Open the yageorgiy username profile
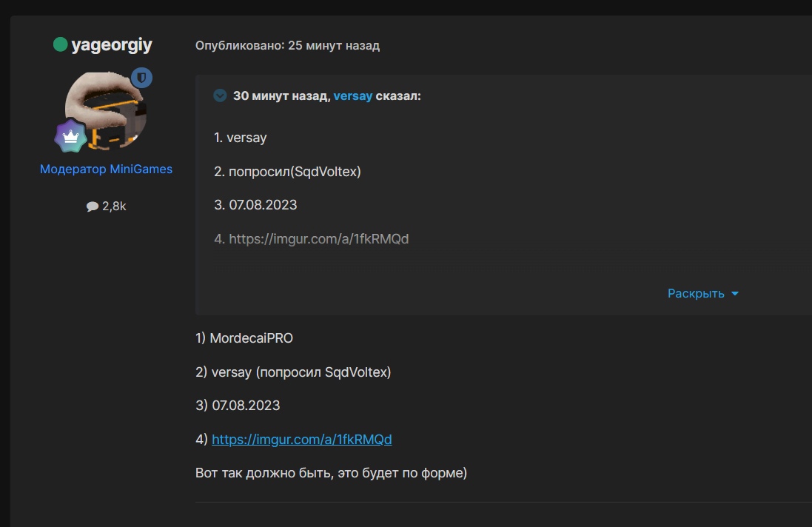The width and height of the screenshot is (812, 527). click(112, 45)
